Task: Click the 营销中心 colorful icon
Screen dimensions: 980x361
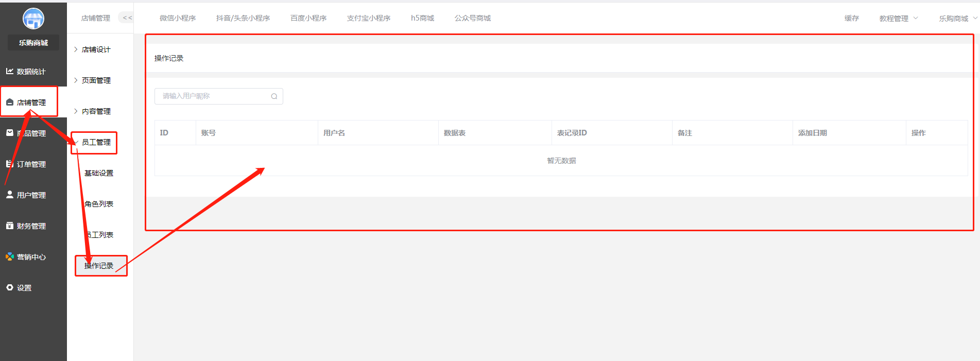Action: click(10, 256)
